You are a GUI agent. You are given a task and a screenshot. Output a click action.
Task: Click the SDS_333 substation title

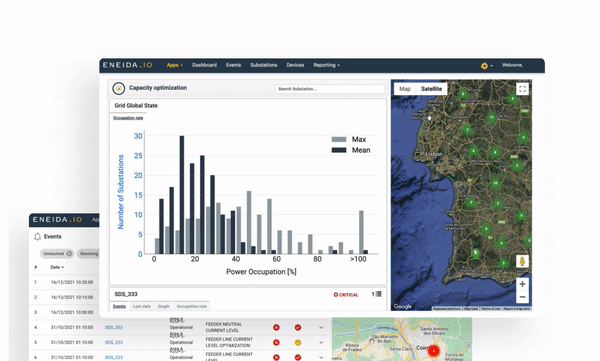(x=126, y=294)
